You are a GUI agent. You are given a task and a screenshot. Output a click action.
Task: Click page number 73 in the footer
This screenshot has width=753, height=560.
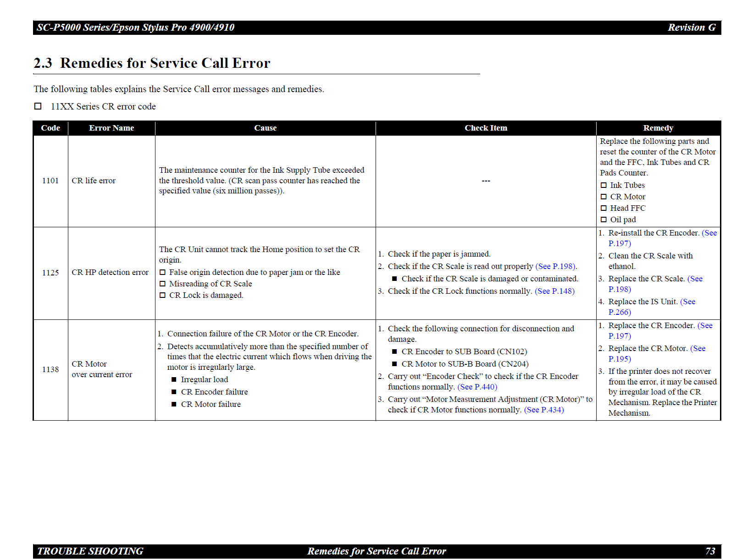[710, 551]
